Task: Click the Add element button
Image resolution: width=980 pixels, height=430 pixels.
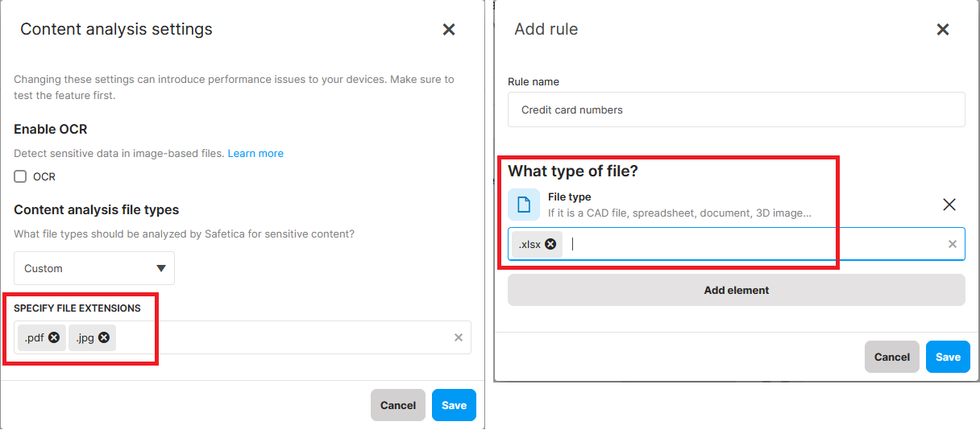Action: (x=736, y=290)
